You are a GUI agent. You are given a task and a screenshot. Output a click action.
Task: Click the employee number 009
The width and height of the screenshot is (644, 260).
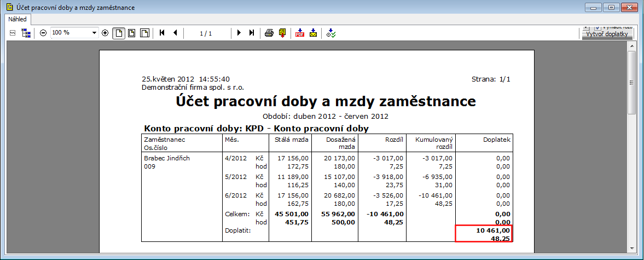[149, 166]
